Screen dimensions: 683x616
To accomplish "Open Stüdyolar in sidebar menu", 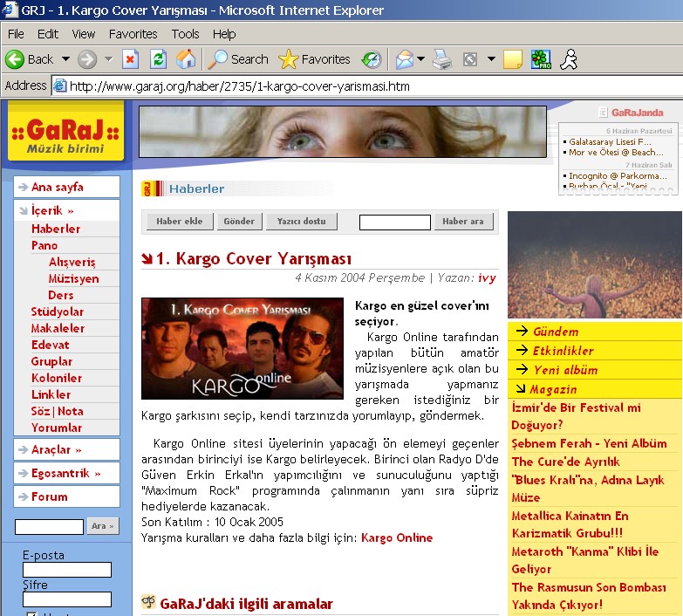I will 57,311.
